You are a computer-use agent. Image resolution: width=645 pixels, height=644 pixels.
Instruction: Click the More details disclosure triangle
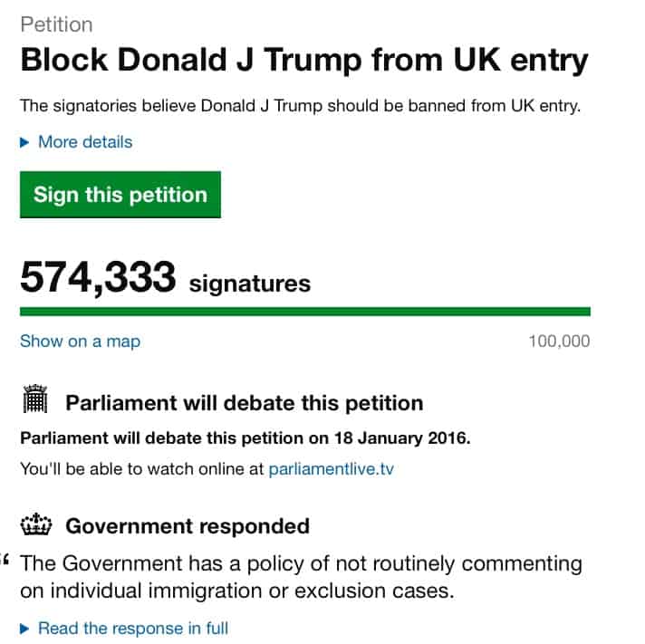tap(24, 142)
